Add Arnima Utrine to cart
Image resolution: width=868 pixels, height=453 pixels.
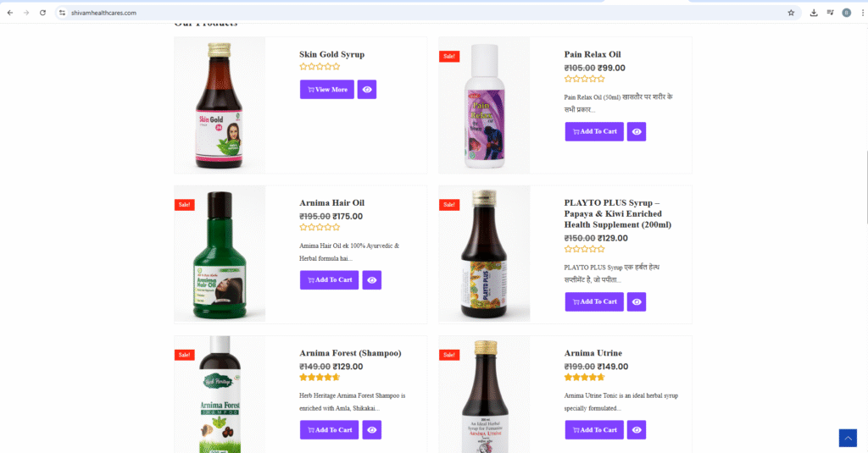pyautogui.click(x=594, y=430)
